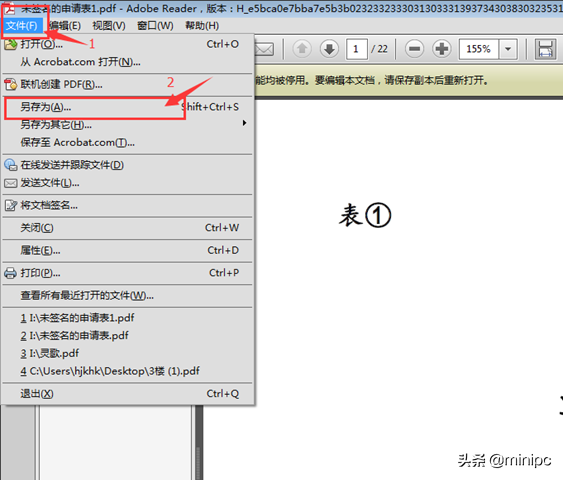Click 另存为(A)... menu entry
The width and height of the screenshot is (563, 480).
127,107
